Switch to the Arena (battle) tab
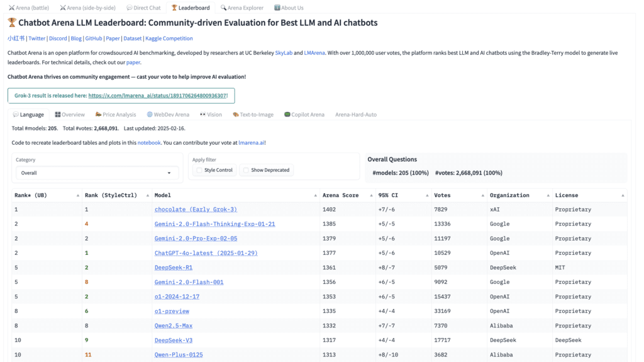Screen dimensions: 644x362 tap(29, 8)
